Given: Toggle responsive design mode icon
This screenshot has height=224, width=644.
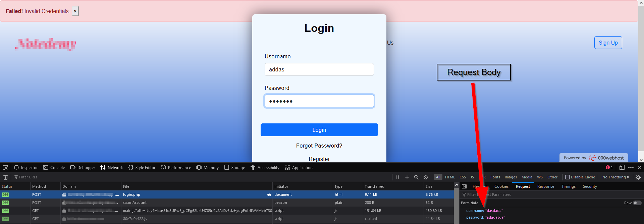Looking at the screenshot, I should [x=622, y=167].
